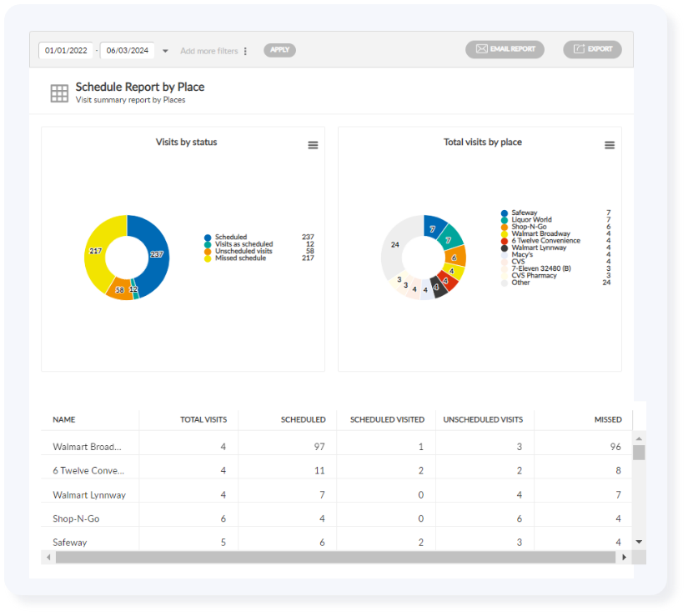The height and width of the screenshot is (616, 688).
Task: Expand the Other category in place legend
Action: tap(519, 282)
